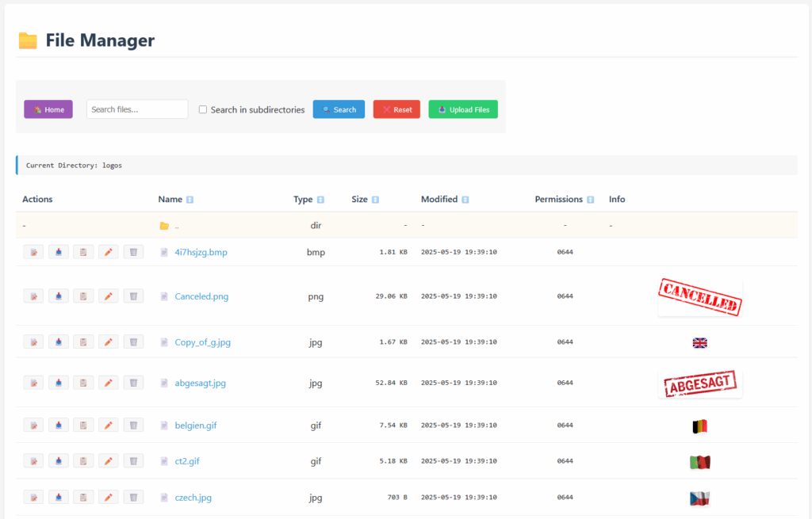Screen dimensions: 812x519
Task: Open the Canceled.png file link
Action: point(201,296)
